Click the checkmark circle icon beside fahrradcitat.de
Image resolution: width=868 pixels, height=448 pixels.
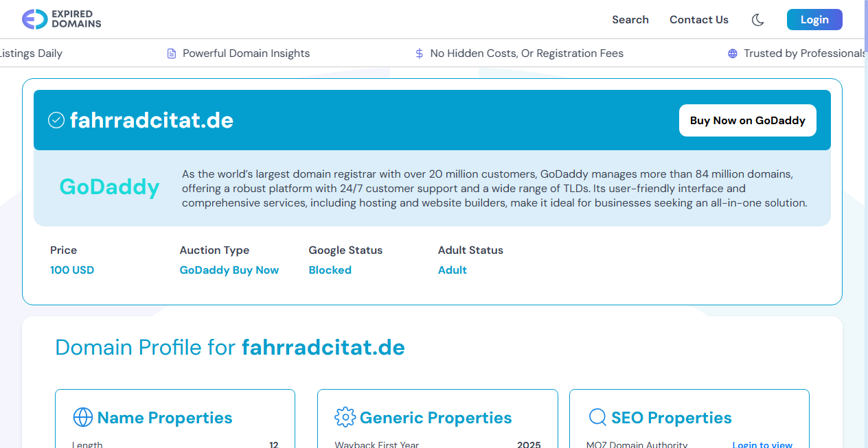[x=56, y=120]
